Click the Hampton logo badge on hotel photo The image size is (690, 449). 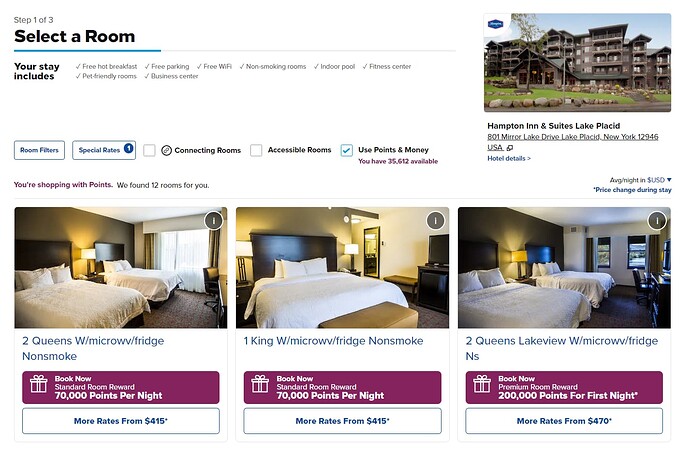pyautogui.click(x=495, y=24)
